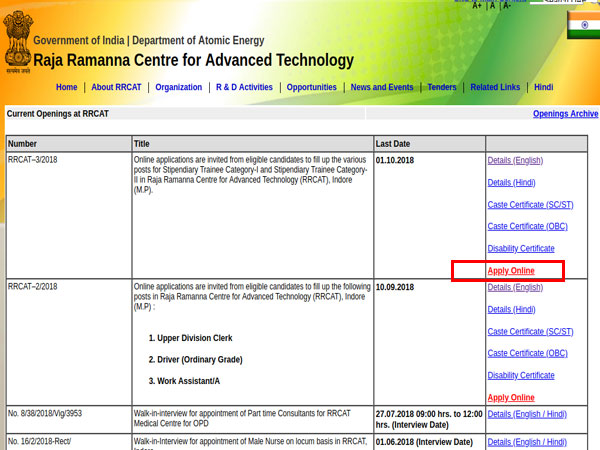Reset font size with A
The width and height of the screenshot is (600, 450).
click(x=492, y=5)
